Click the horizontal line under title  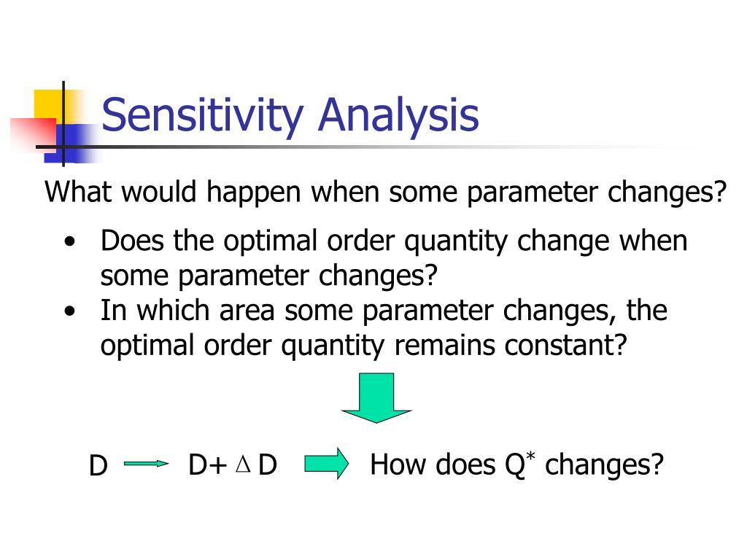(x=371, y=147)
